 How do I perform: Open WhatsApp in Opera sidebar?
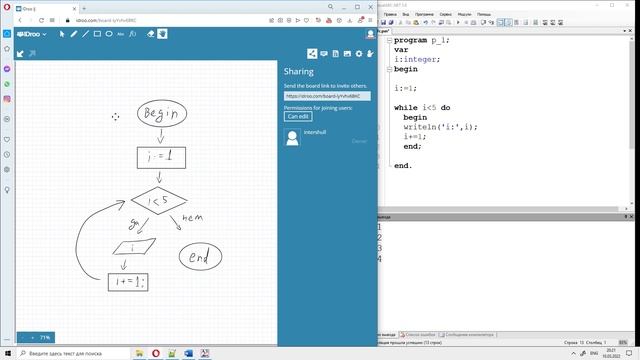pyautogui.click(x=7, y=84)
